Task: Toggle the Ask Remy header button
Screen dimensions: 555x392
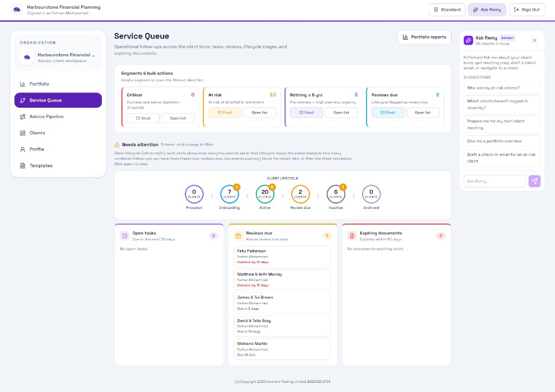Action: pyautogui.click(x=487, y=10)
